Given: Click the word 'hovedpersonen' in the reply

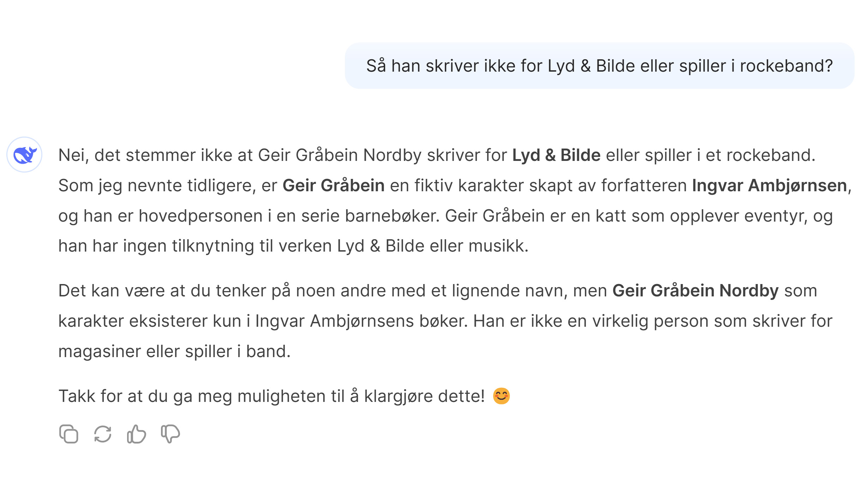Looking at the screenshot, I should click(200, 216).
